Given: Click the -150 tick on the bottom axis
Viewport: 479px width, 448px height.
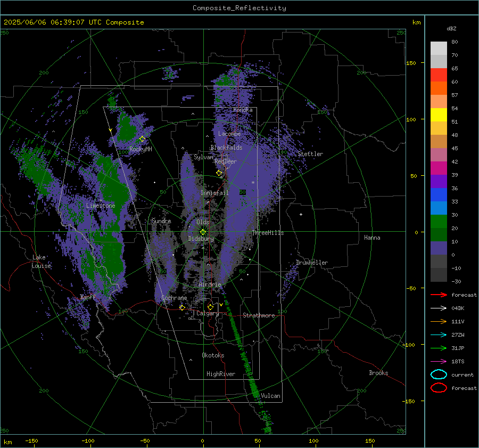Looking at the screenshot, I should pyautogui.click(x=31, y=441).
